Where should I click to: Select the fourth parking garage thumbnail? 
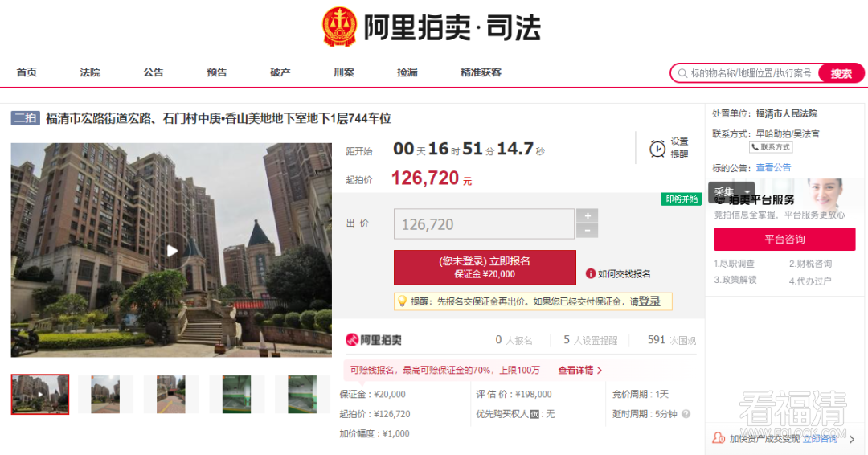(x=236, y=394)
